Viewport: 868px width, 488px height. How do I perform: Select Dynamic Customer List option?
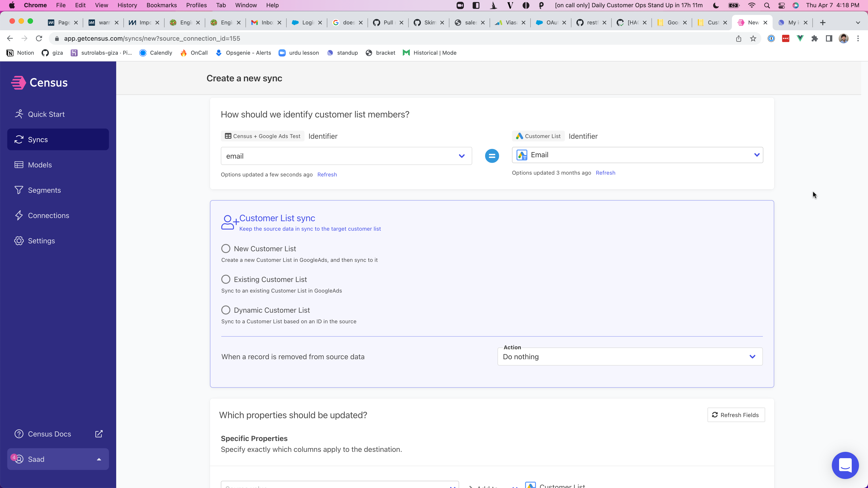(226, 310)
